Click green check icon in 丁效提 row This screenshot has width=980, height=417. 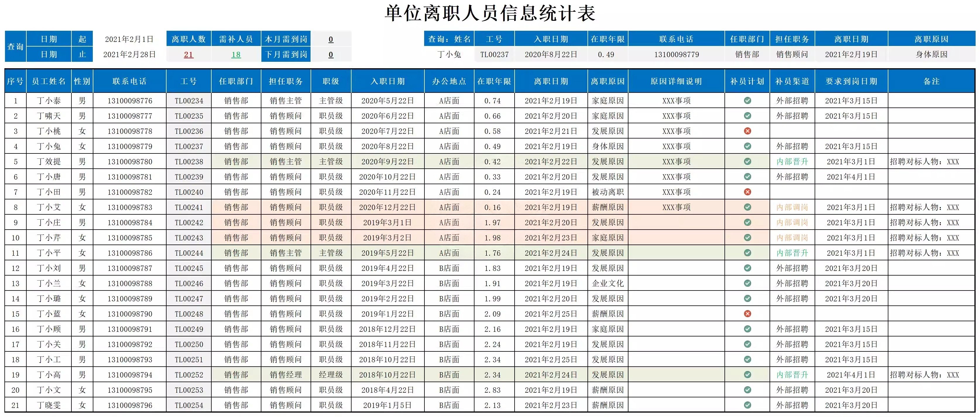point(747,161)
